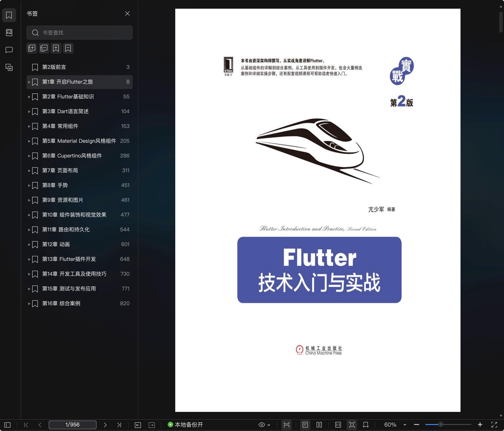Click the bookmark search field
Image resolution: width=504 pixels, height=431 pixels.
point(80,33)
